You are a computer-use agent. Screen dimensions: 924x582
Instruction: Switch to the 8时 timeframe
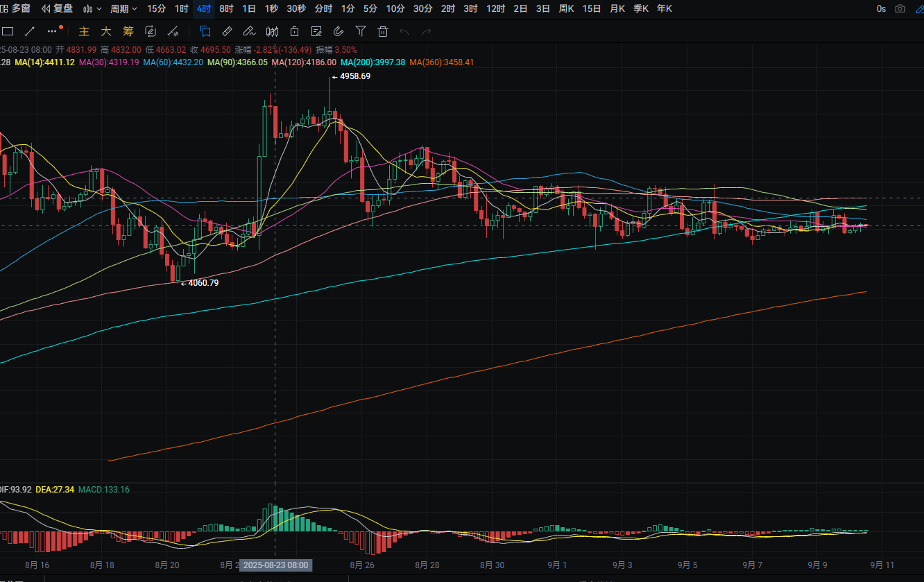pyautogui.click(x=226, y=9)
